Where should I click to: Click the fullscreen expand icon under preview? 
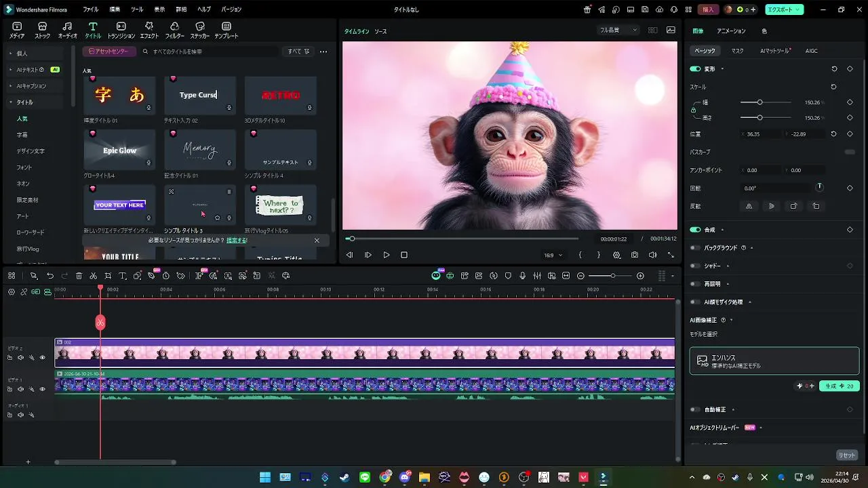pyautogui.click(x=671, y=255)
